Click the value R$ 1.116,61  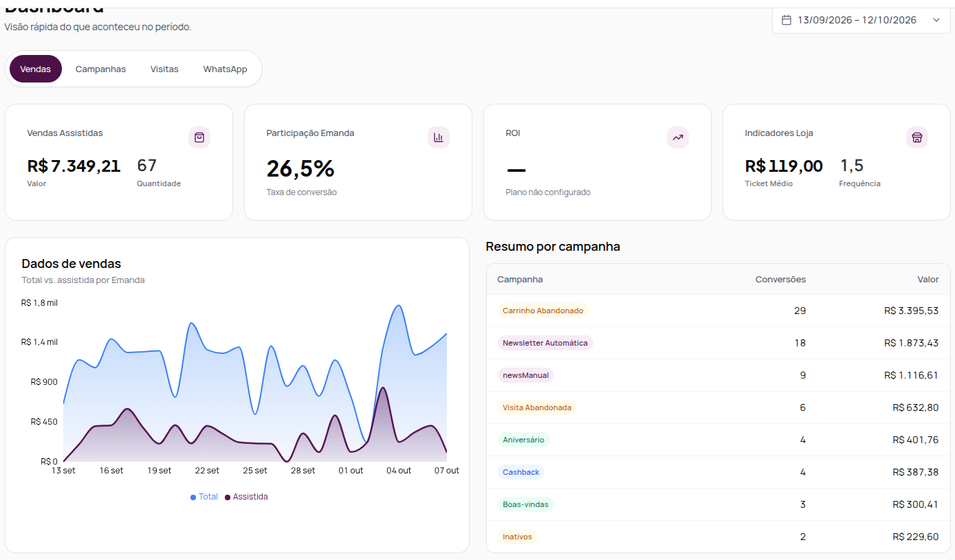click(911, 375)
